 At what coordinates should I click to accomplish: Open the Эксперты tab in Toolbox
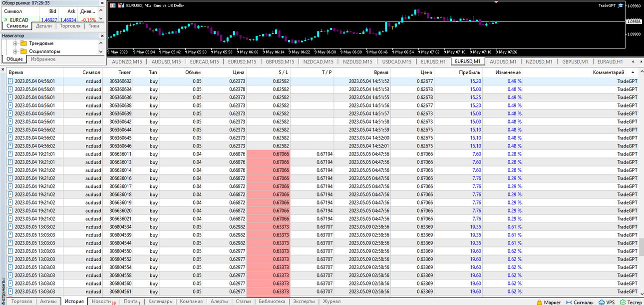click(x=304, y=301)
